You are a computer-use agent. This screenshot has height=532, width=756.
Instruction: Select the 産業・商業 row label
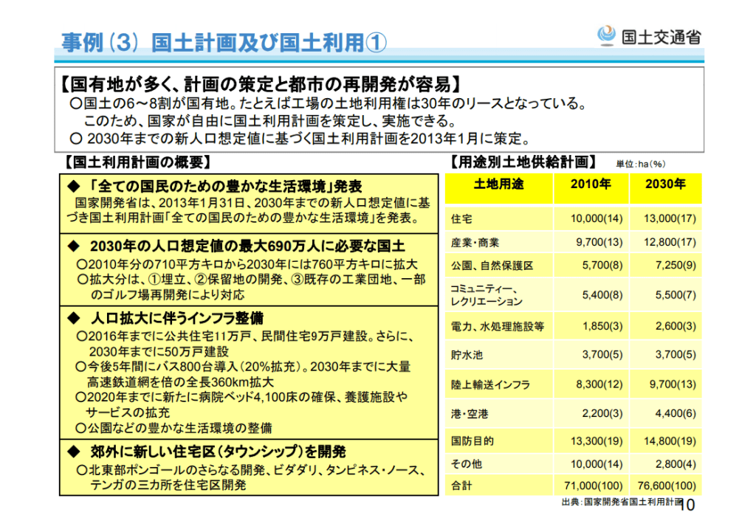pos(475,242)
